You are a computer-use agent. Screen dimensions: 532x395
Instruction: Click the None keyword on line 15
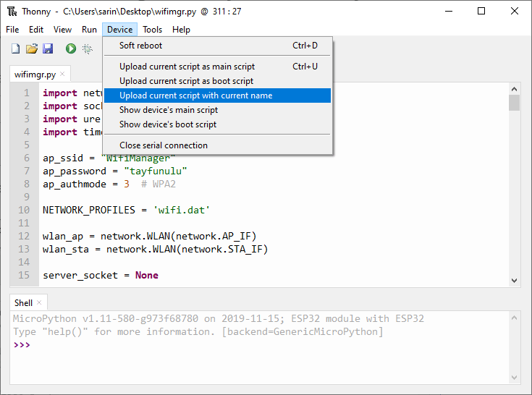coord(146,276)
